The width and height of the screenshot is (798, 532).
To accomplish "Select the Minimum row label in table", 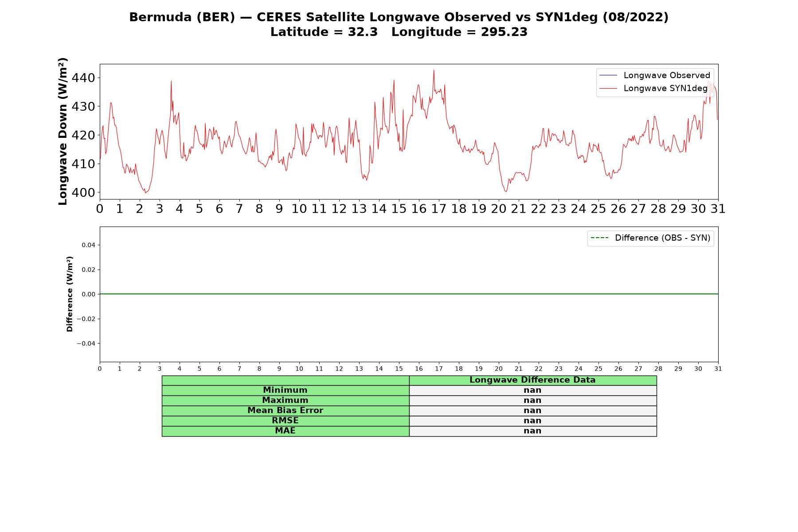I will tap(285, 390).
